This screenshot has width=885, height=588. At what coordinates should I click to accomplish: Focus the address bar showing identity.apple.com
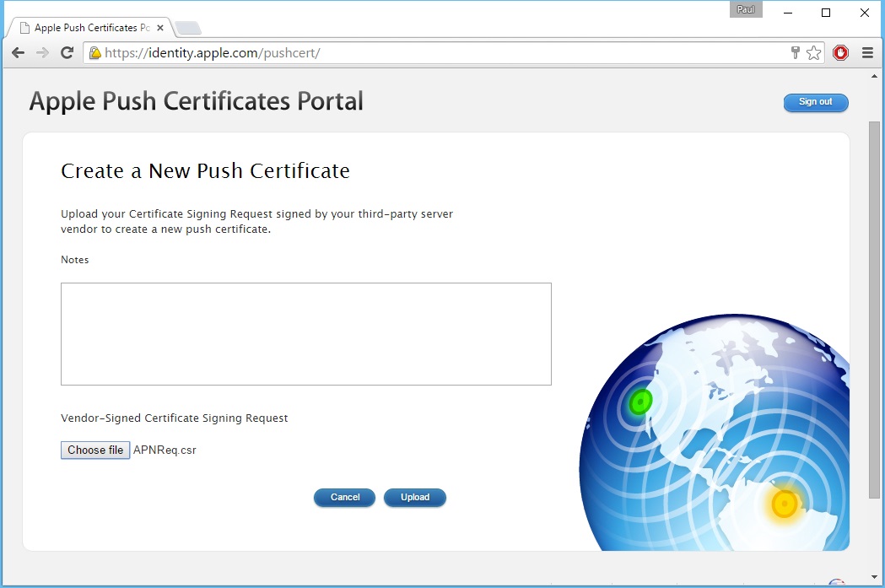[x=439, y=53]
